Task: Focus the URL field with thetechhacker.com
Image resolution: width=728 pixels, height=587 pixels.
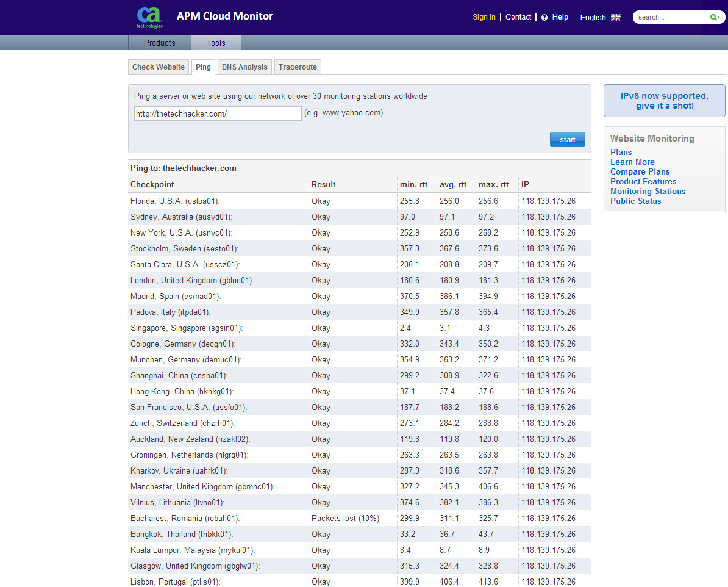Action: pyautogui.click(x=218, y=113)
